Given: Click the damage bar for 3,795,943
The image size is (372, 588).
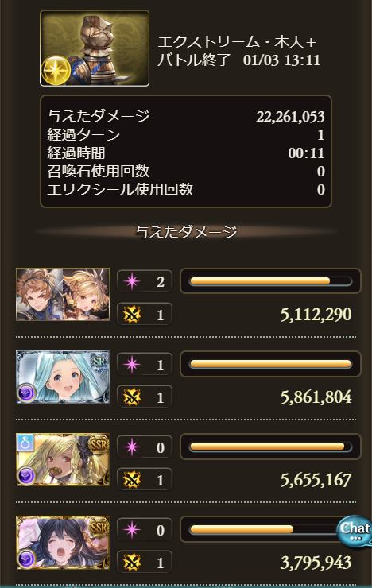Looking at the screenshot, I should [x=270, y=529].
